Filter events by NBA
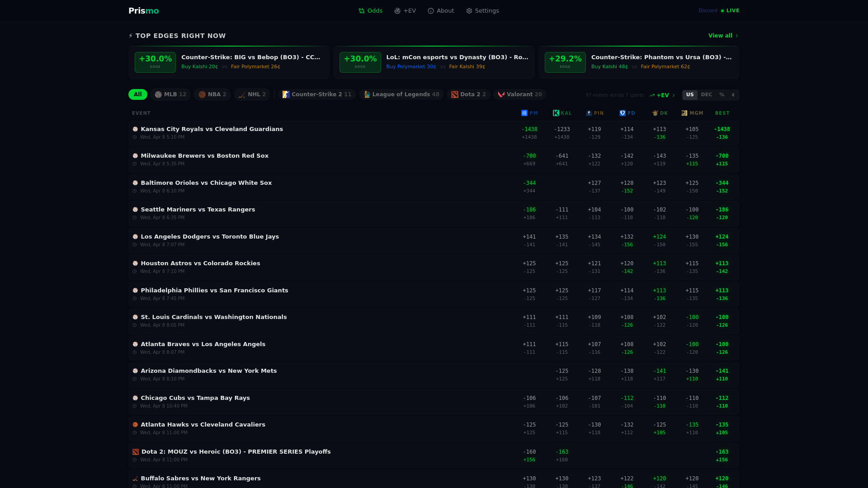Viewport: 868px width, 488px height. (x=212, y=94)
